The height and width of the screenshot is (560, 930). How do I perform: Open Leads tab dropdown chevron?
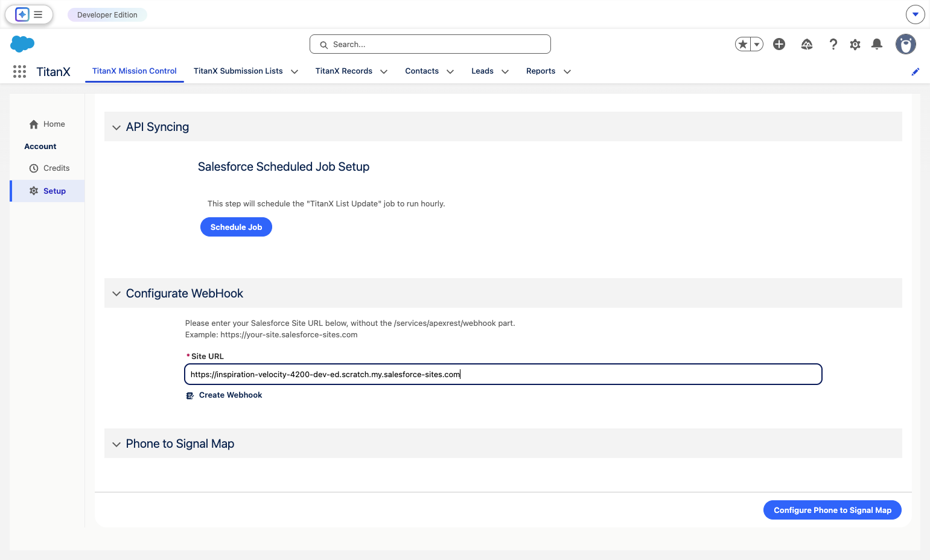pos(505,72)
